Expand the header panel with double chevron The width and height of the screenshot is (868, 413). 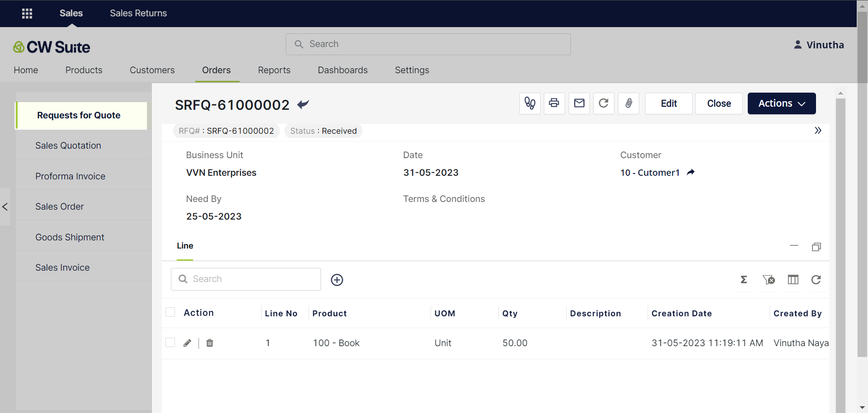click(x=817, y=131)
